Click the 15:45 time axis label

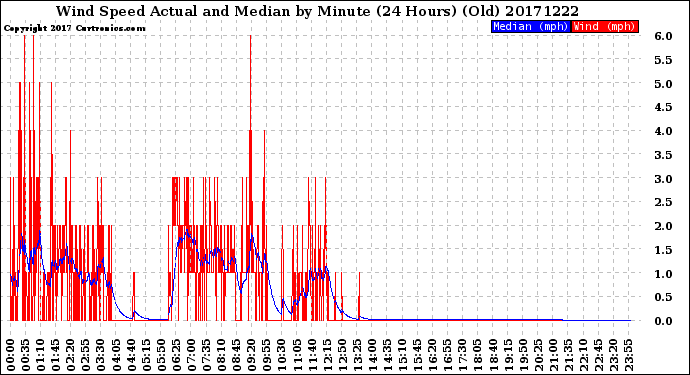click(418, 355)
